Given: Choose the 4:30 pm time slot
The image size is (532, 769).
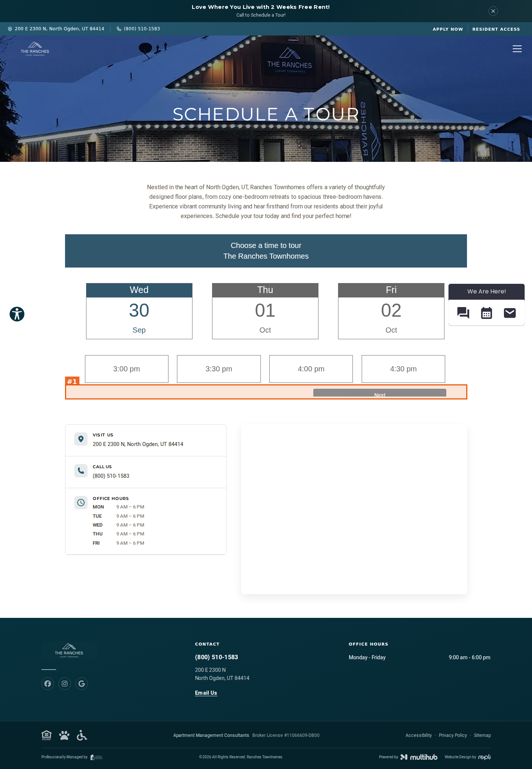Looking at the screenshot, I should [403, 369].
